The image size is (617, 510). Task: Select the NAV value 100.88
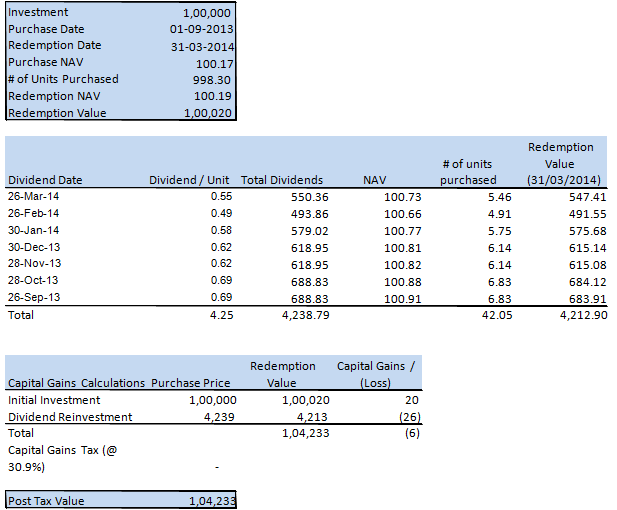(403, 282)
